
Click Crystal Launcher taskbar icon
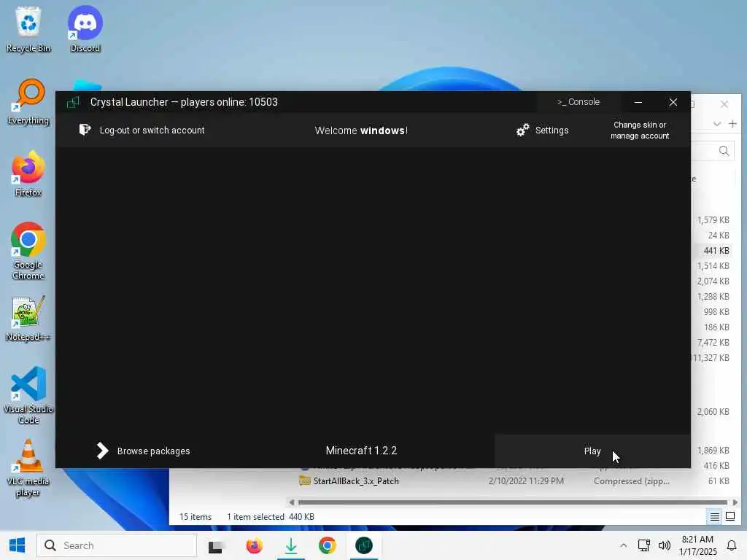point(363,545)
